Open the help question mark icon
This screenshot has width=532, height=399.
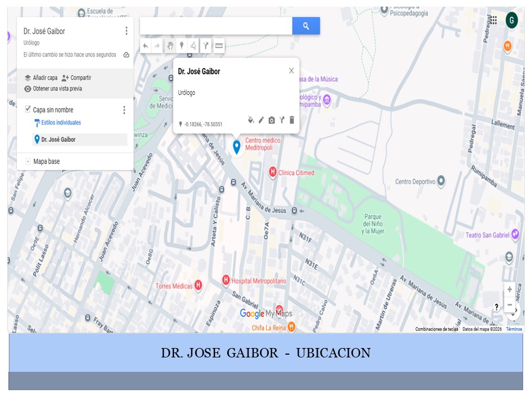tap(497, 307)
